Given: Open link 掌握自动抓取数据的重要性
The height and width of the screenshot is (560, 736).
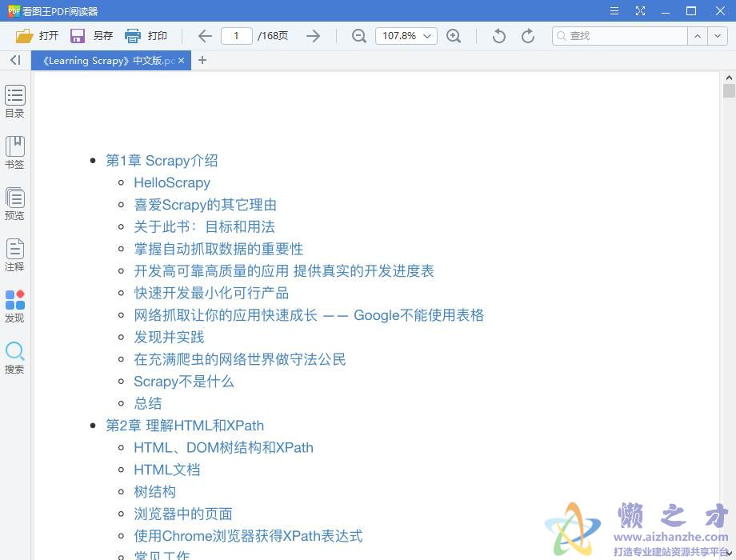Looking at the screenshot, I should [x=218, y=249].
